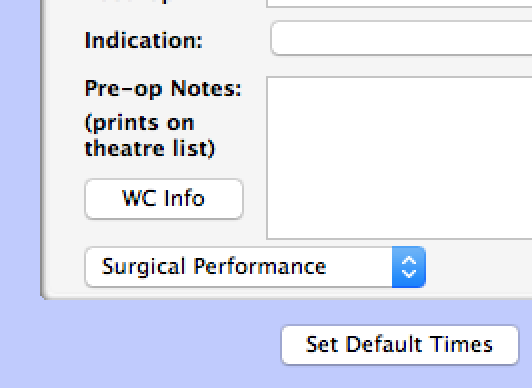This screenshot has height=388, width=532.
Task: Click the left end of the Indication field
Action: 280,38
